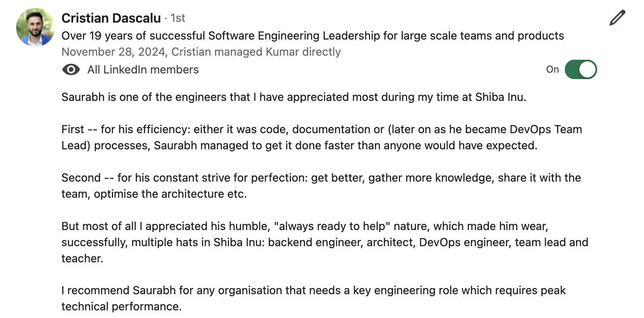Click the Software Engineering Leadership headline text
644x318 pixels.
(x=313, y=36)
